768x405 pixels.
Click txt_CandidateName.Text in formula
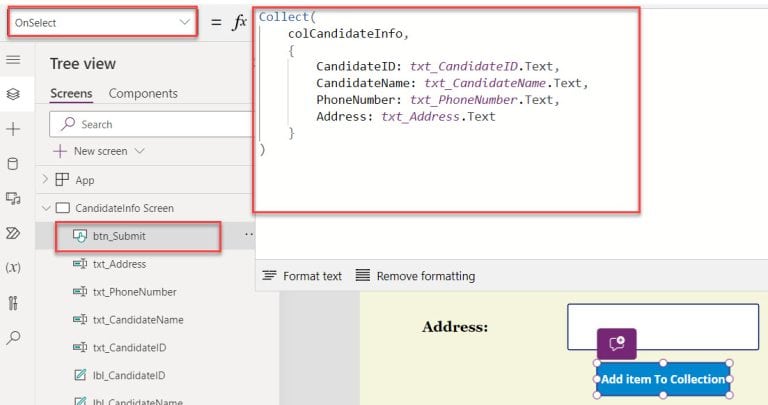pos(503,83)
